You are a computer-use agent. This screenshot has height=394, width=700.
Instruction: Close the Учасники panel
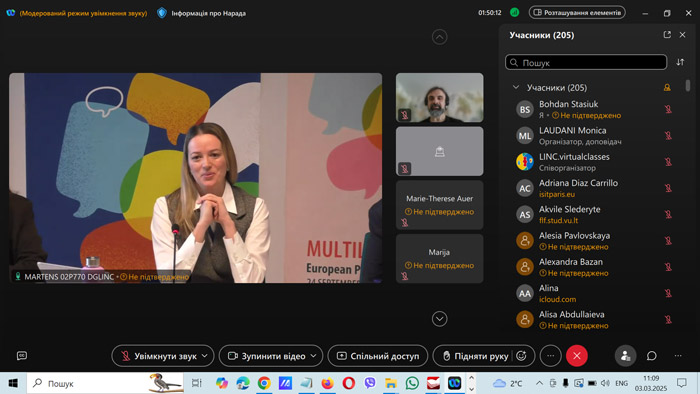click(x=683, y=35)
